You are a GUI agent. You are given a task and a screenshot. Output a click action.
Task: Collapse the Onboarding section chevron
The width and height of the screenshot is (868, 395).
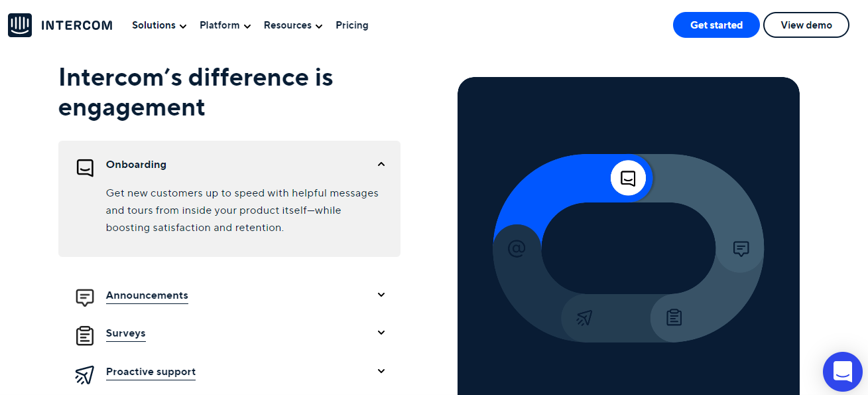381,164
